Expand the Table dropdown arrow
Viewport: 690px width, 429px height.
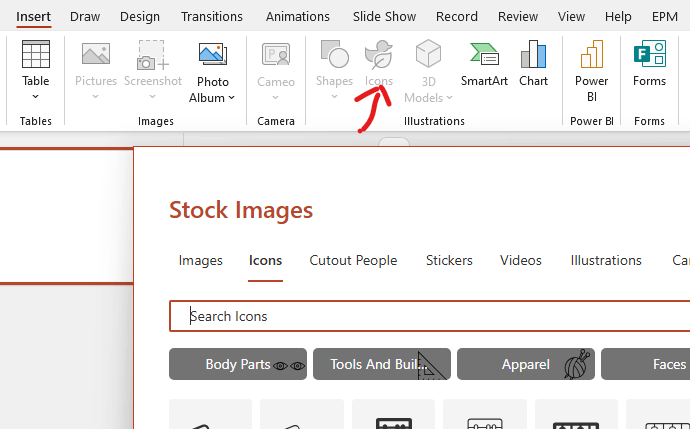(36, 96)
